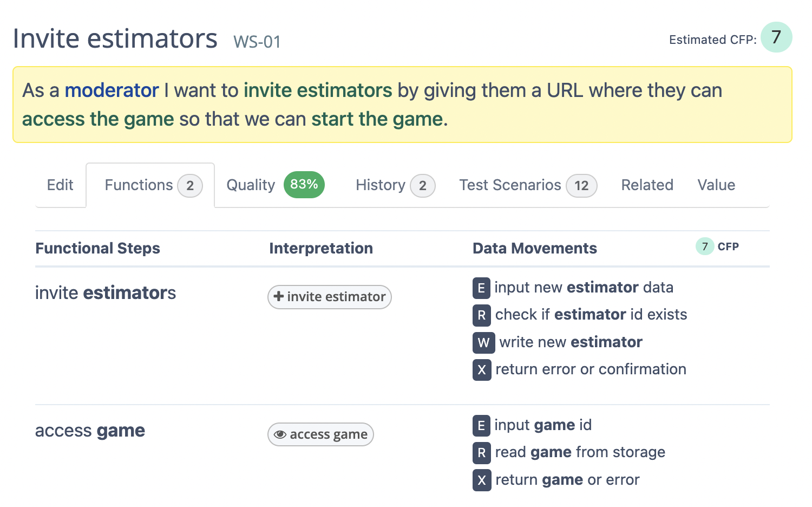This screenshot has height=507, width=812.
Task: Open the Edit tab
Action: [60, 185]
